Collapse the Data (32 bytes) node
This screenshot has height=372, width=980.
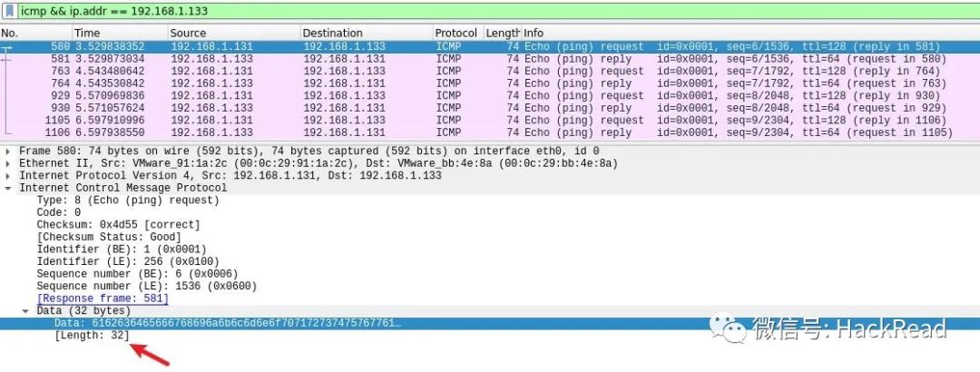25,310
